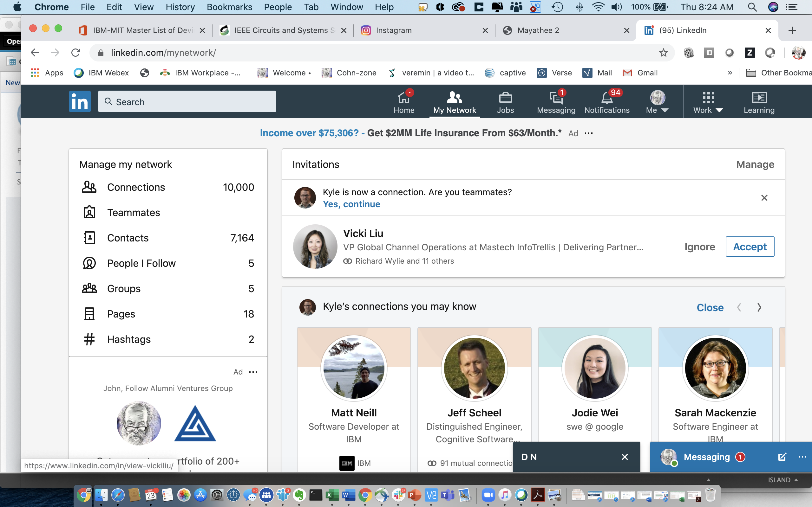Expand the Me profile dropdown
Image resolution: width=812 pixels, height=507 pixels.
pyautogui.click(x=657, y=102)
